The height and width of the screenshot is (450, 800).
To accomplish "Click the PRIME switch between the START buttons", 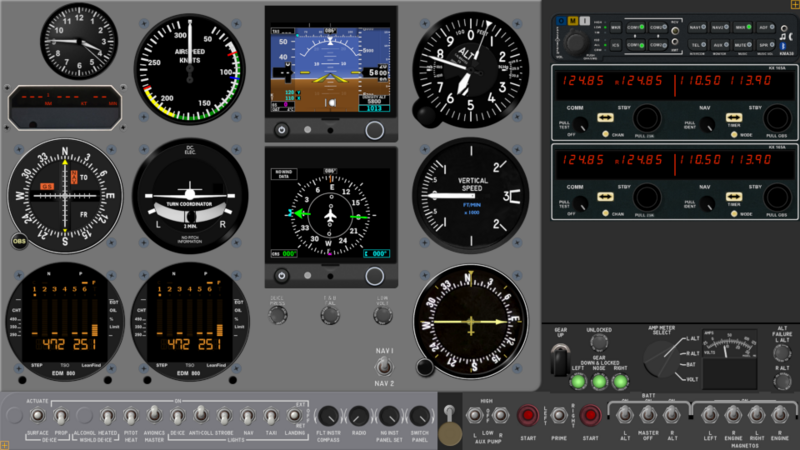I will [559, 415].
